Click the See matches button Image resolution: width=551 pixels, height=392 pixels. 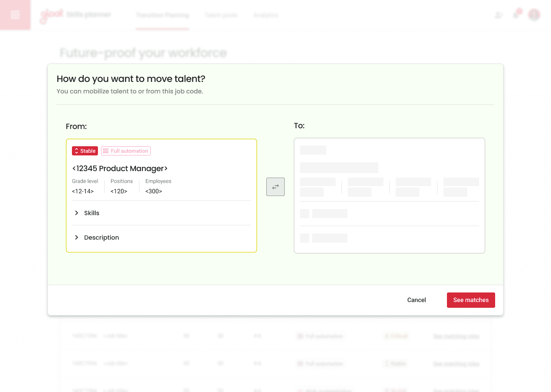point(471,300)
